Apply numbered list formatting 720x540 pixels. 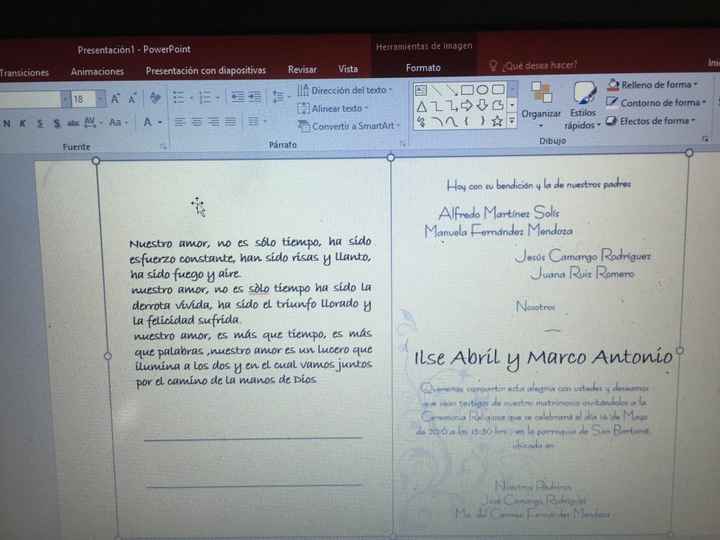(x=205, y=97)
